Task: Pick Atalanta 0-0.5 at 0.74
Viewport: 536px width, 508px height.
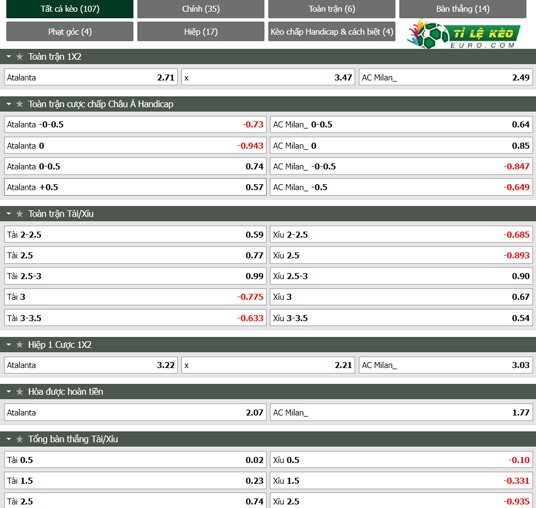Action: click(135, 166)
